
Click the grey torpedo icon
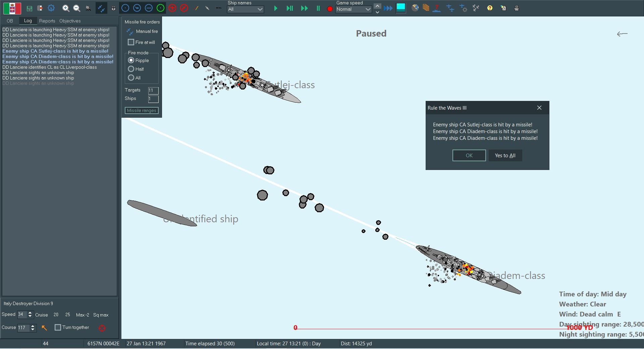pyautogui.click(x=207, y=8)
